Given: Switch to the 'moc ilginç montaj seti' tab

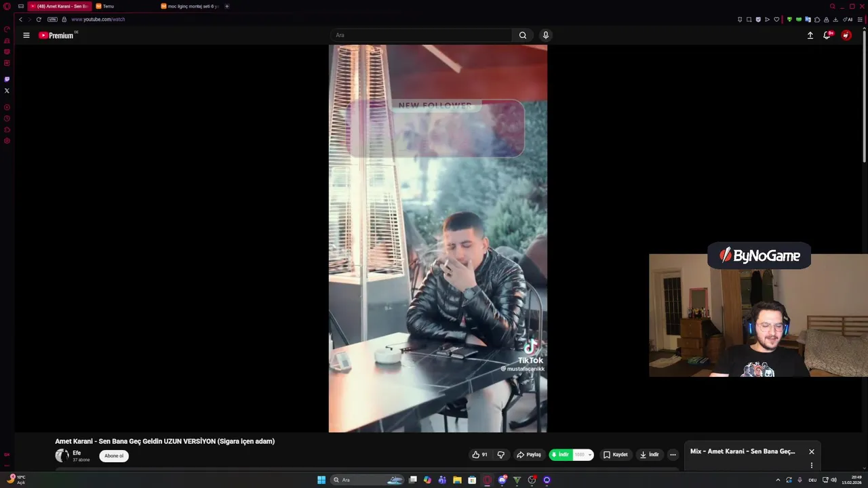Looking at the screenshot, I should pyautogui.click(x=190, y=6).
